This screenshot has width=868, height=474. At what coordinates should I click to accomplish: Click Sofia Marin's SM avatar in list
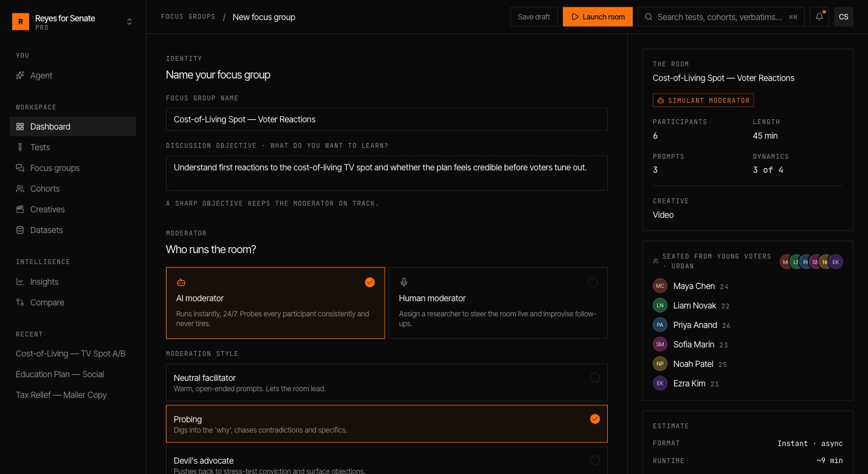(x=660, y=344)
